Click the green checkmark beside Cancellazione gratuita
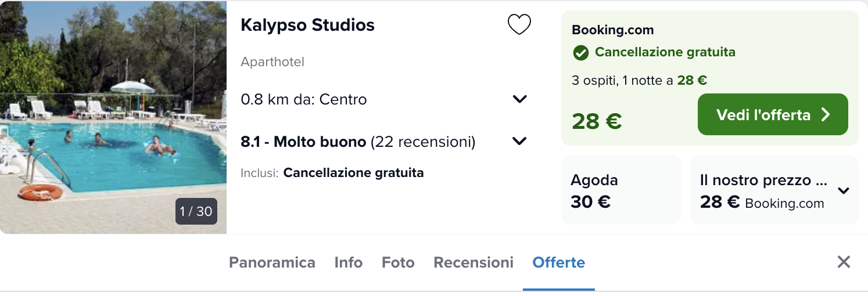 [580, 53]
